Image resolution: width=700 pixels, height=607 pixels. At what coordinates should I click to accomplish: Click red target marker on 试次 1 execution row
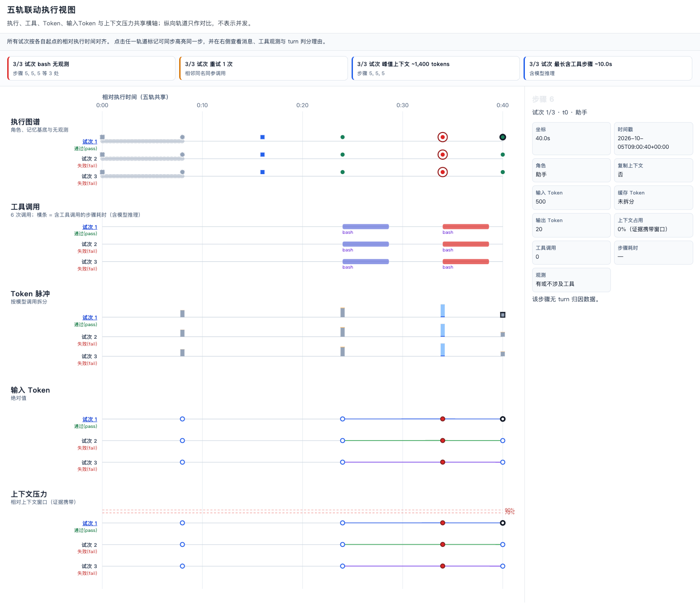(443, 137)
